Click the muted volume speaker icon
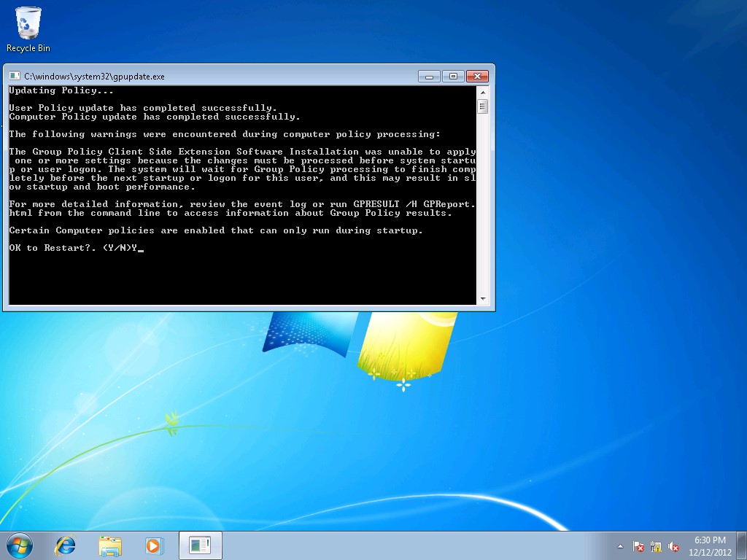 pos(673,547)
